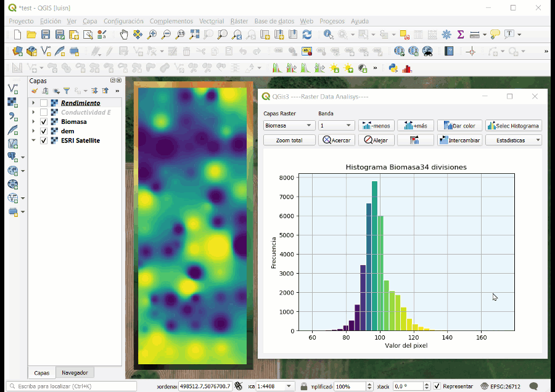Click the -menos button
555x392 pixels.
pos(376,126)
